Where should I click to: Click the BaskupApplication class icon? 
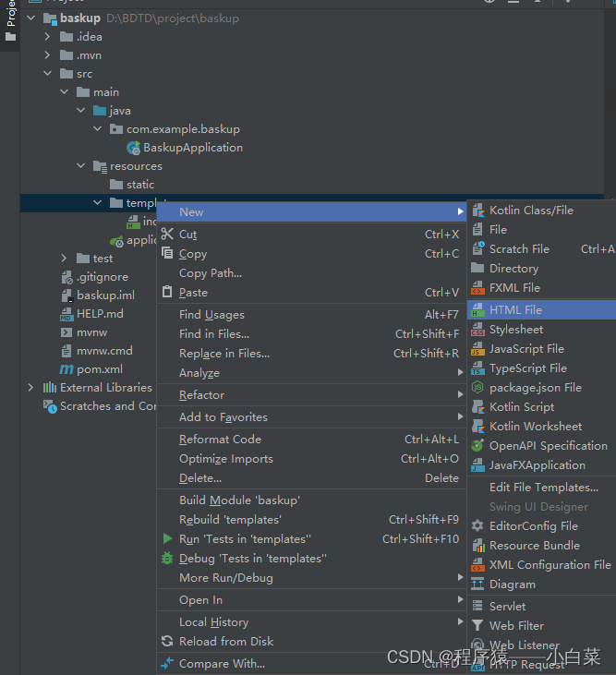coord(133,148)
